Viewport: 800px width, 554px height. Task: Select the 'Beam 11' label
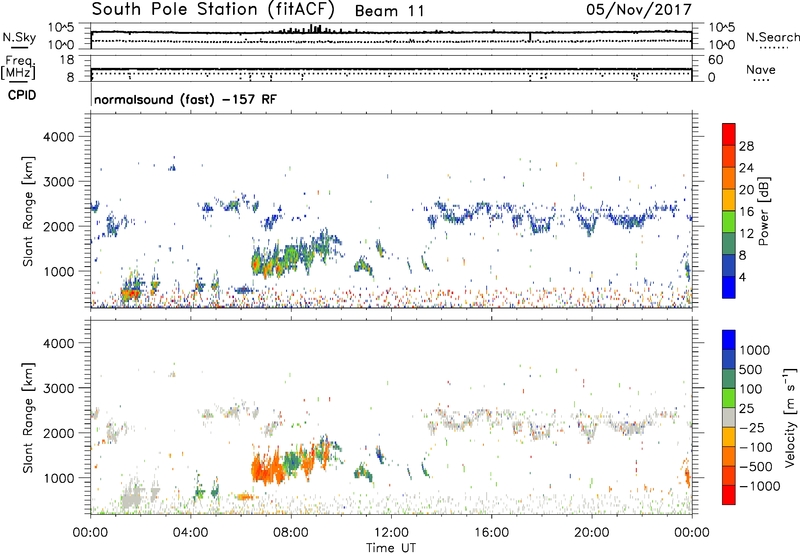click(x=389, y=11)
